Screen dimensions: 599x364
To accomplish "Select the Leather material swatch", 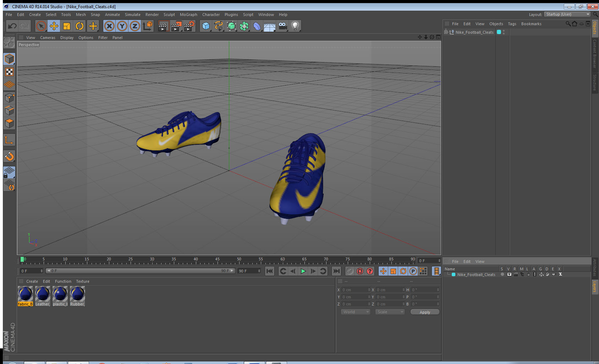I will coord(43,296).
